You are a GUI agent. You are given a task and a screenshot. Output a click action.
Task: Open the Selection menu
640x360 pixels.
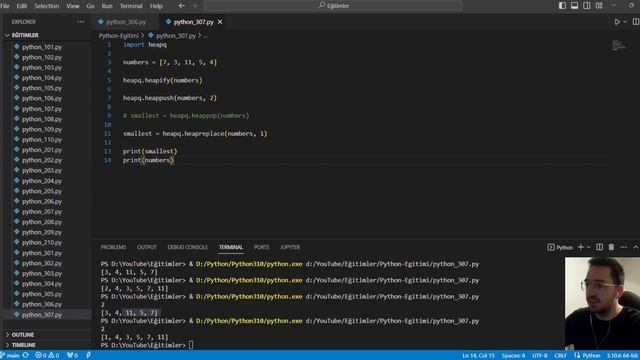click(47, 6)
